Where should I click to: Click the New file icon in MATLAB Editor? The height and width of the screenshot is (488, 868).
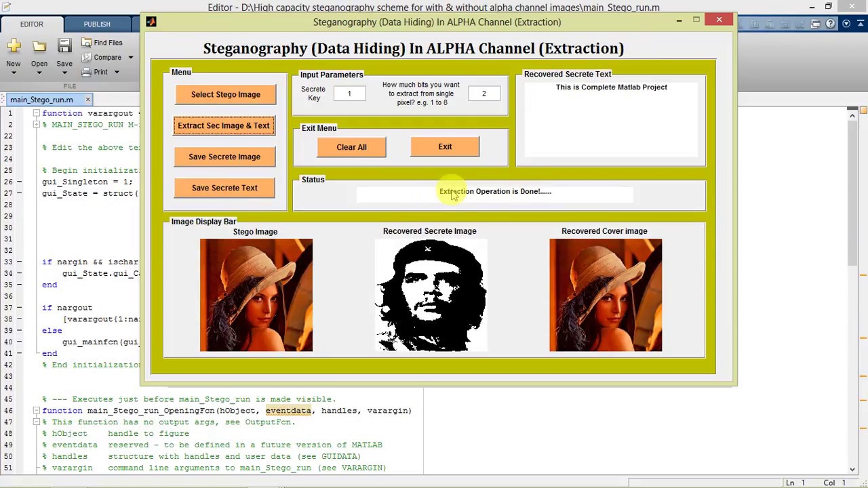pyautogui.click(x=14, y=46)
